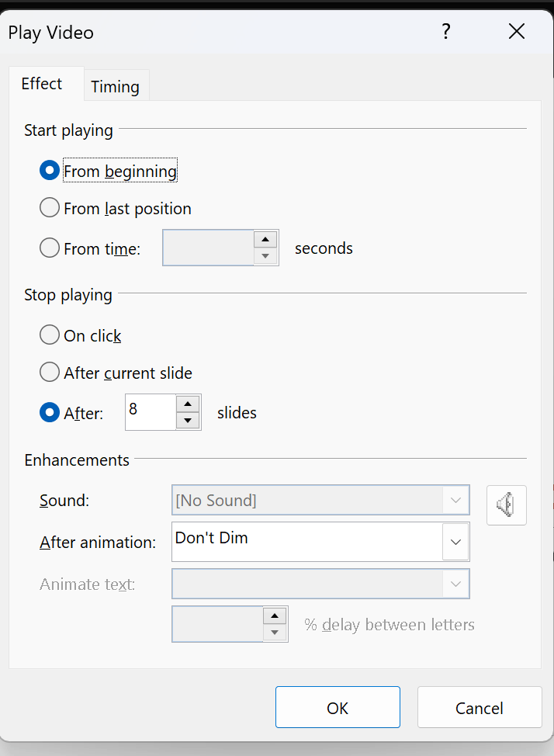Click the sound preview speaker icon

coord(506,505)
